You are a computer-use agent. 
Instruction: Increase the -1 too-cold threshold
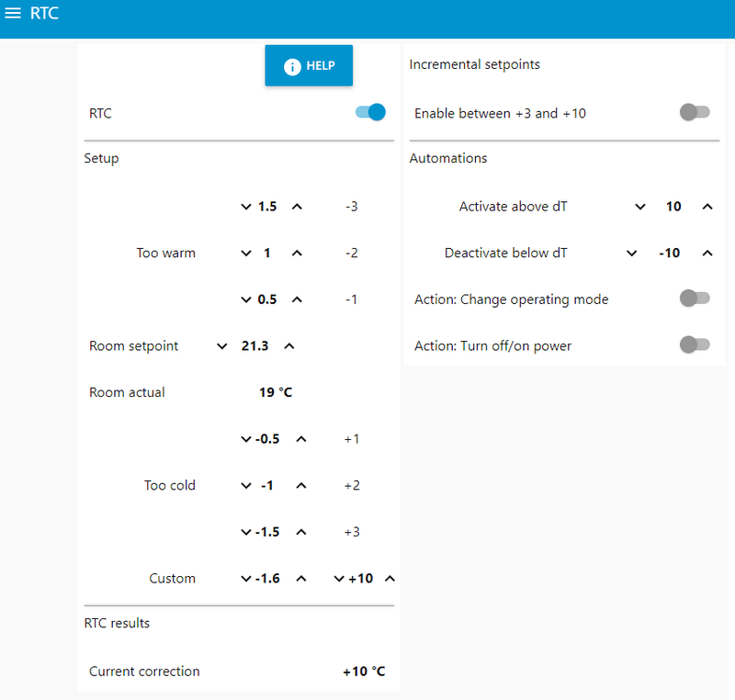pyautogui.click(x=300, y=485)
